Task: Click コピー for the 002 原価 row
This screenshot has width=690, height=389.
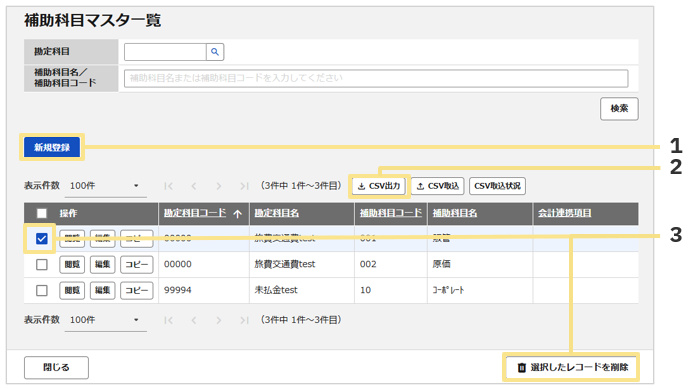Action: (x=137, y=264)
